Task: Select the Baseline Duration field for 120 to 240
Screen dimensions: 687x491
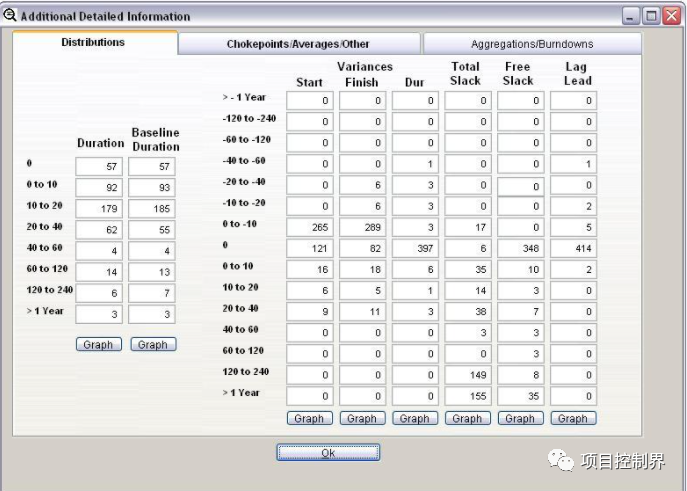Action: (152, 293)
